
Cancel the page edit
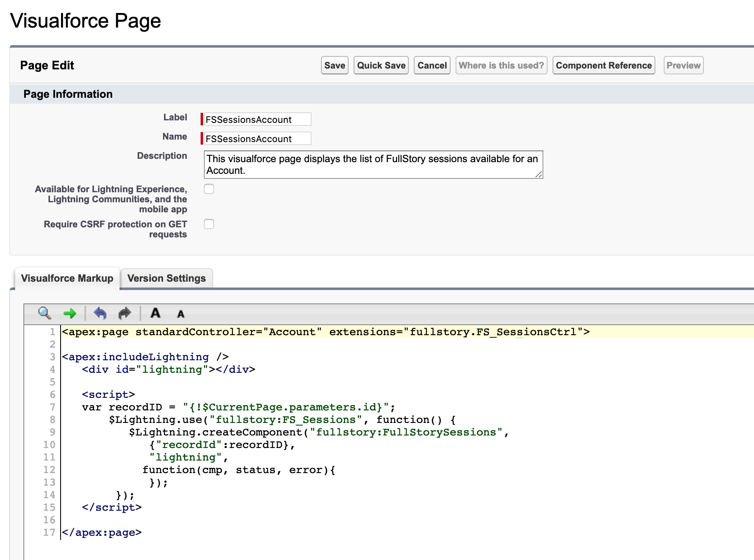(432, 65)
